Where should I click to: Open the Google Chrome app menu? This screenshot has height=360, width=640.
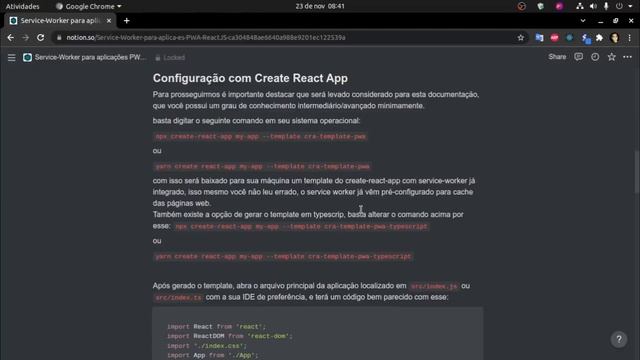(x=89, y=6)
